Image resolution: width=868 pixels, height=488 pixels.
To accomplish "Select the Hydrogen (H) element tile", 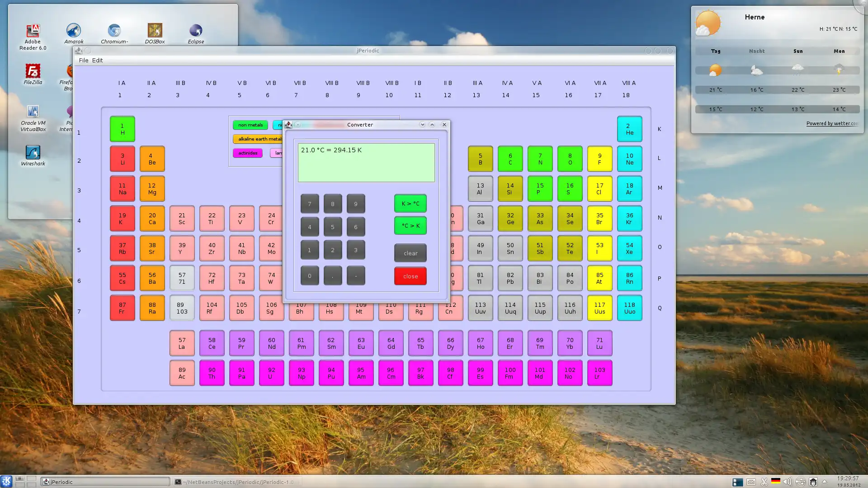I will click(x=122, y=129).
